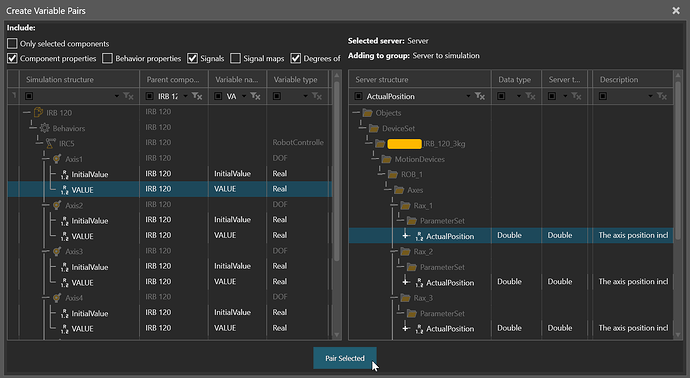
Task: Clear filter icon in Variable type column
Action: [x=317, y=96]
